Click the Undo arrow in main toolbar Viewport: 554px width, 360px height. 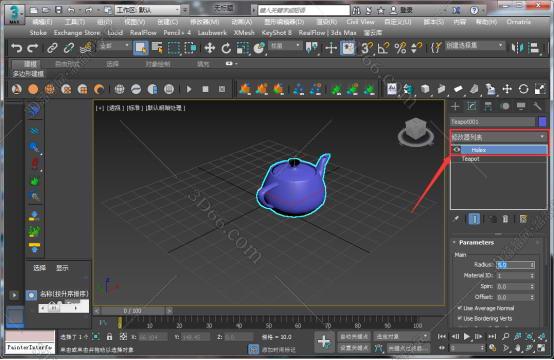[x=16, y=48]
